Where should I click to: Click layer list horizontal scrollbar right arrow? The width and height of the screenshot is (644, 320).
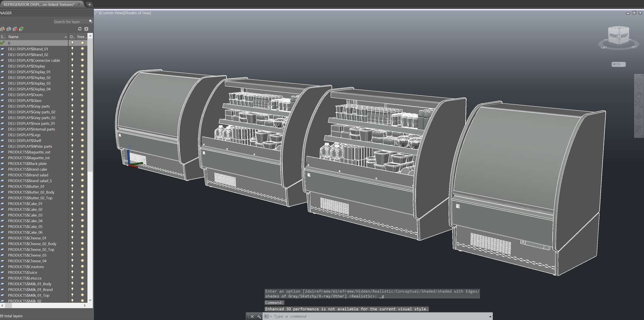85,305
